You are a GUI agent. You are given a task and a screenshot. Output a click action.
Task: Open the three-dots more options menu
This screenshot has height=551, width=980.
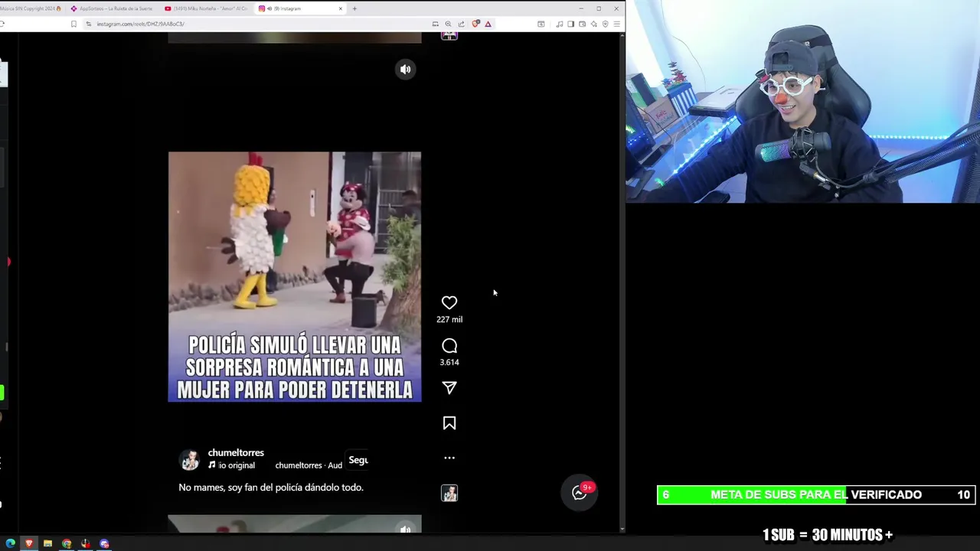coord(449,458)
